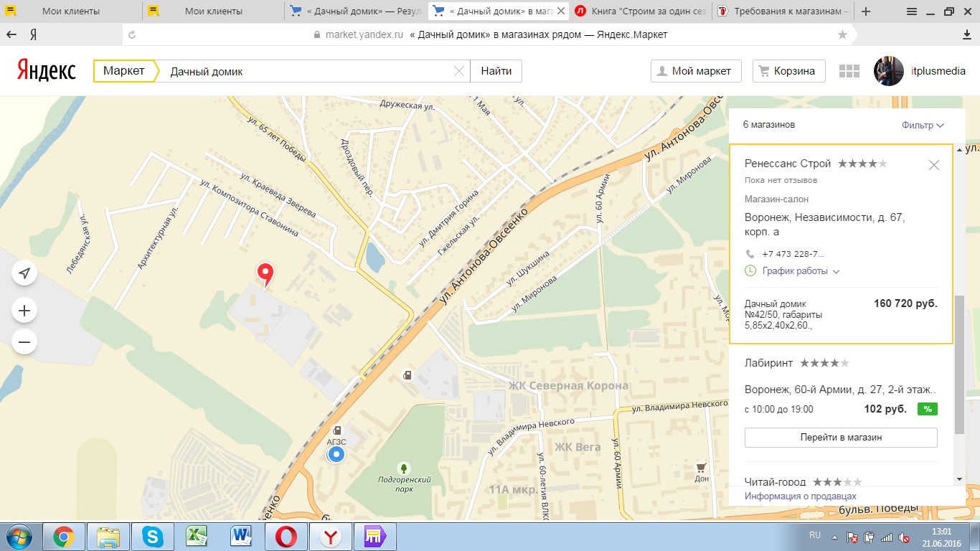This screenshot has width=980, height=551.
Task: Open a new browser tab with plus
Action: click(x=866, y=11)
